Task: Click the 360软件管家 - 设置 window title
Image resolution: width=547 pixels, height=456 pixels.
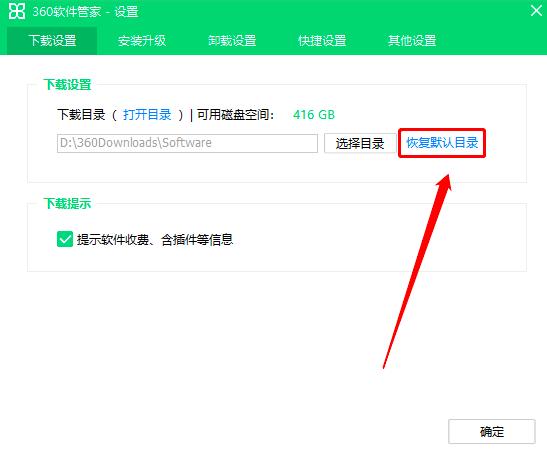Action: 85,12
